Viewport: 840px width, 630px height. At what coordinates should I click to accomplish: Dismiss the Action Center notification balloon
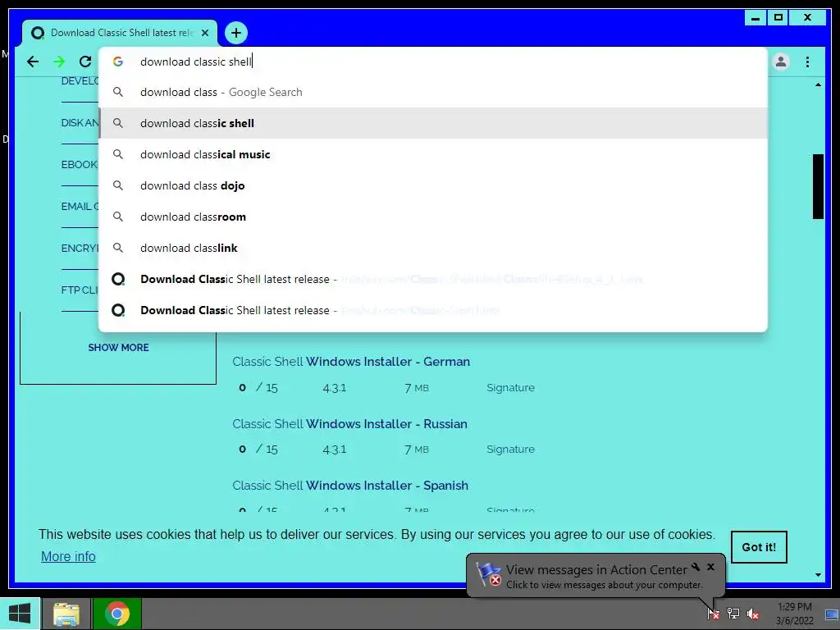[710, 567]
